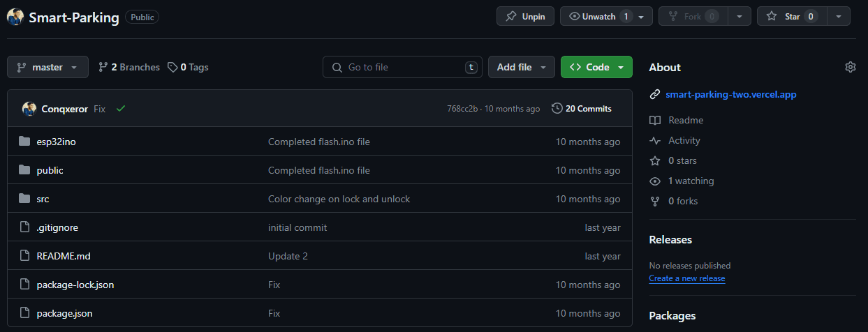
Task: Click the link chain icon beside the website URL
Action: (x=654, y=94)
